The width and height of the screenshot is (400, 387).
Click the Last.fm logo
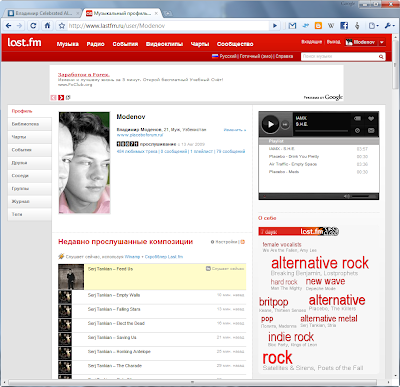coord(24,42)
